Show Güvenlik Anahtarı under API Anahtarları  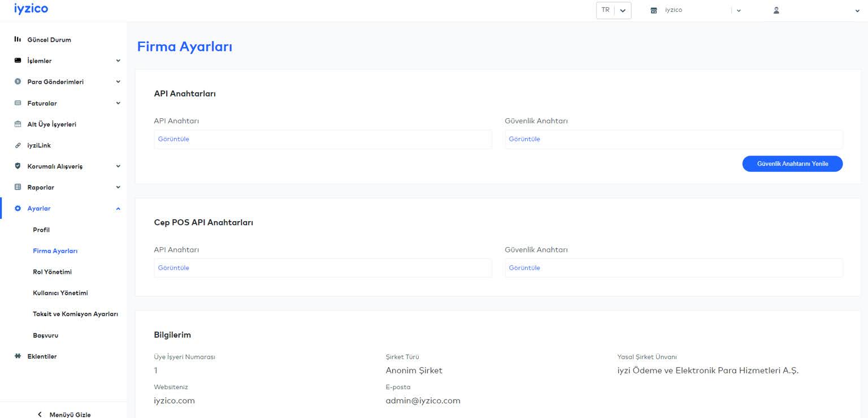524,139
